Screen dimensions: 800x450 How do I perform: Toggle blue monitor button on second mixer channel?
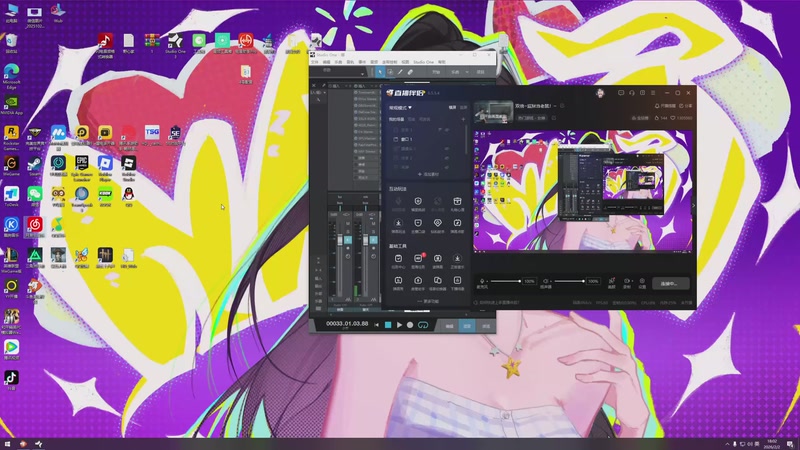coord(373,239)
